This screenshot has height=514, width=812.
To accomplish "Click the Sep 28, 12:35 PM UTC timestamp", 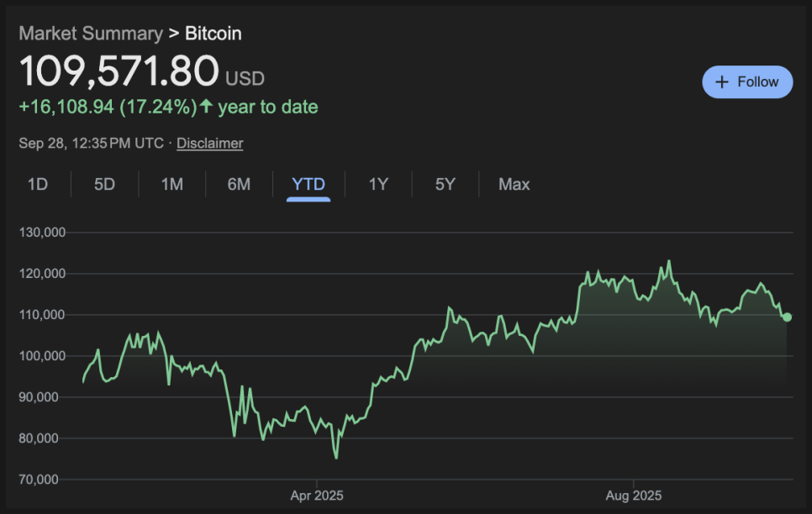I will click(91, 144).
